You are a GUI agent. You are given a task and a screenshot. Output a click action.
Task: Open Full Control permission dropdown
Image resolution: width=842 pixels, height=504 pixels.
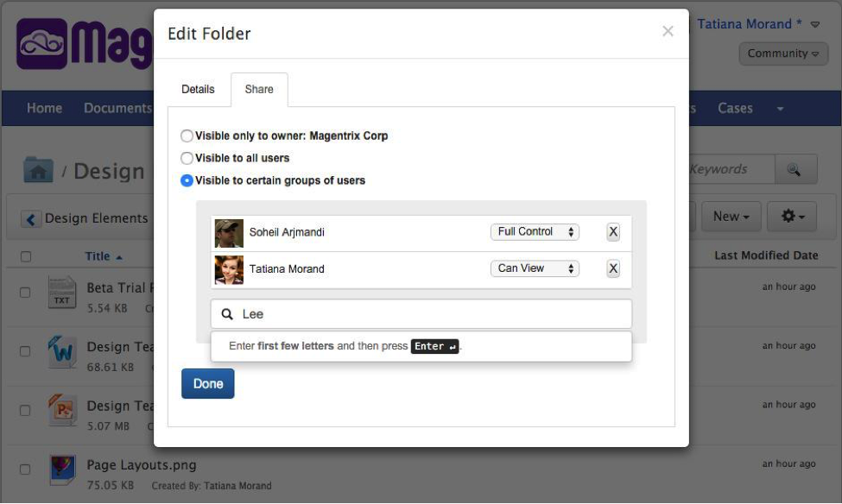tap(535, 232)
